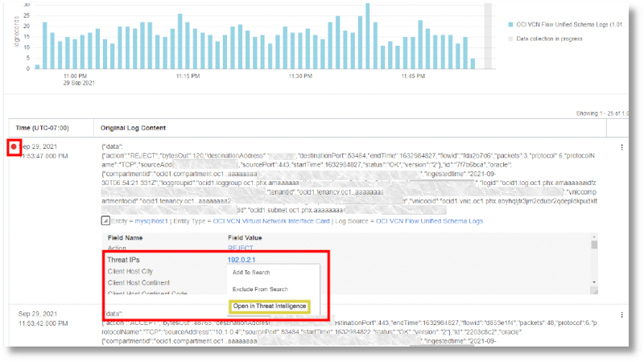Choose Open in Threat Intelligence option

(x=270, y=306)
